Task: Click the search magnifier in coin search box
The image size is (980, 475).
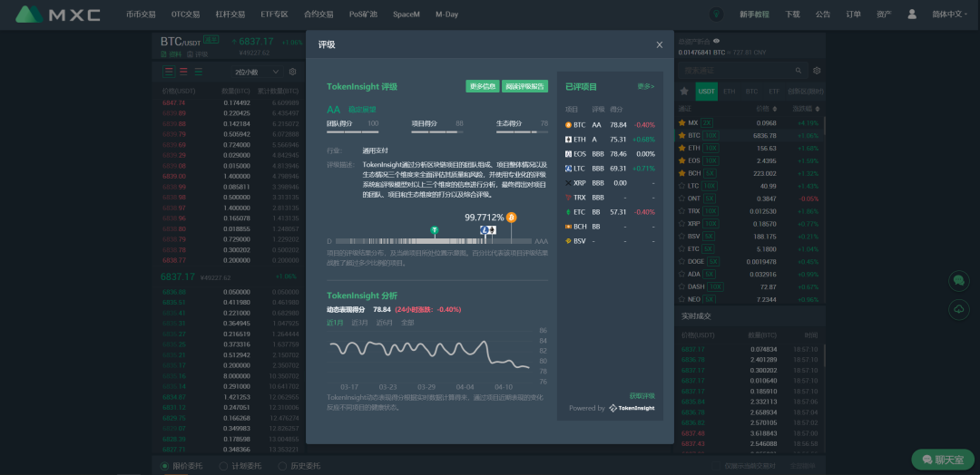Action: tap(799, 71)
